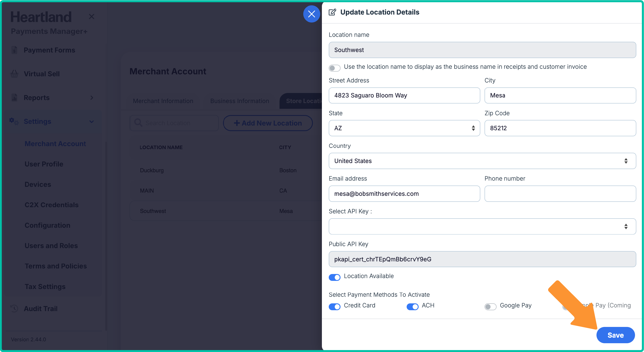
Task: Open Terms and Policies page
Action: (56, 266)
